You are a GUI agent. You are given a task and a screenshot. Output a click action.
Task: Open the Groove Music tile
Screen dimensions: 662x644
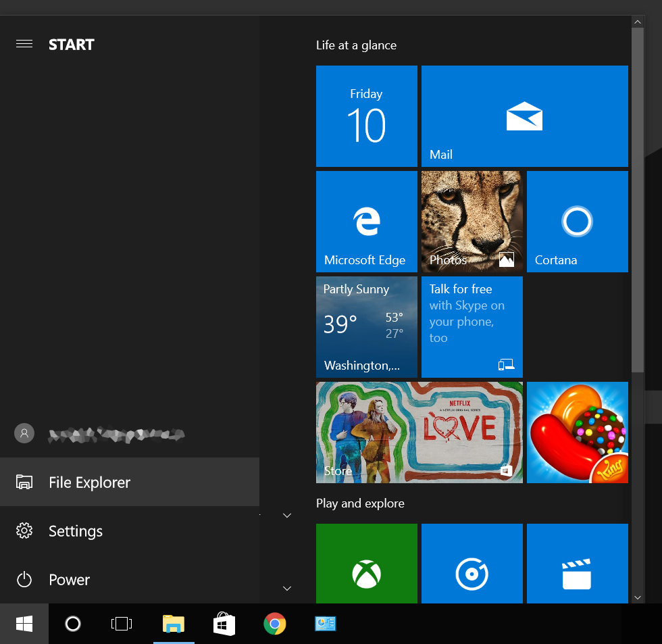pos(472,564)
